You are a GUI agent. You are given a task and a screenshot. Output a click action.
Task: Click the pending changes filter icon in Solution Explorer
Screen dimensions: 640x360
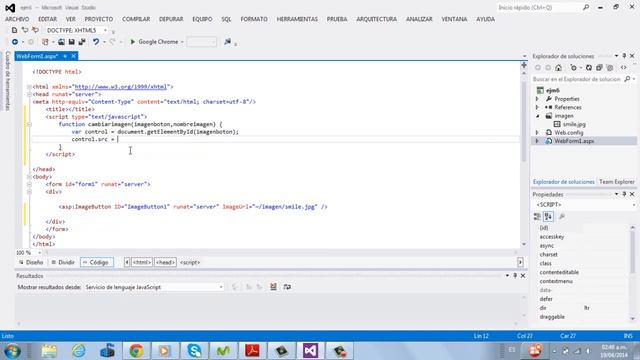574,68
